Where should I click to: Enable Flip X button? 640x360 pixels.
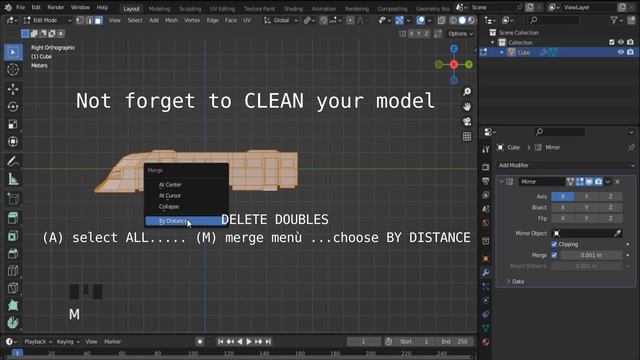coord(563,218)
